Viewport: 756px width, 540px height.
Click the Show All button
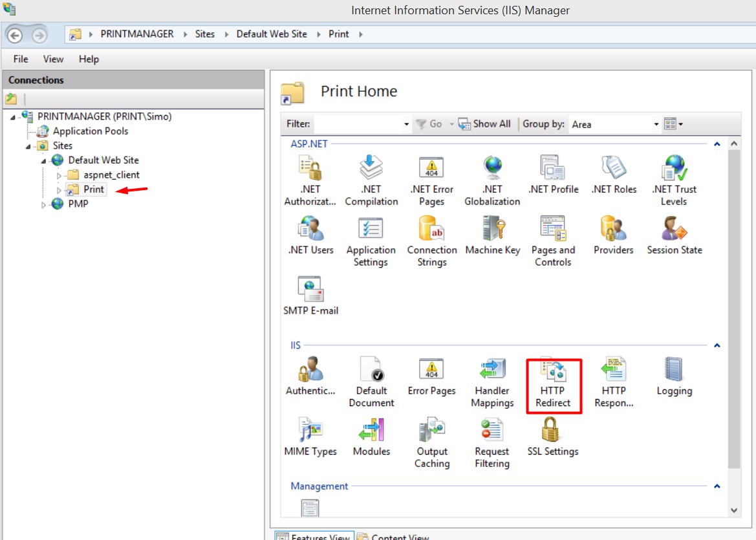pyautogui.click(x=484, y=124)
